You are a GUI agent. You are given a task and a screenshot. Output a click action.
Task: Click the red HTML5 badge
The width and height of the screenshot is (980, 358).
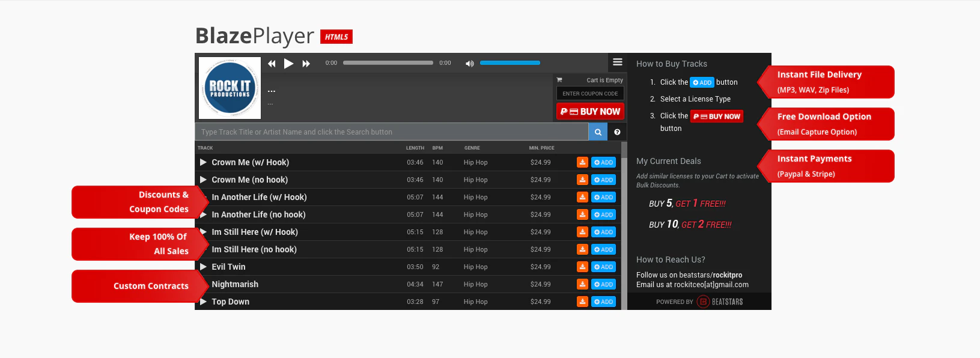[x=336, y=37]
